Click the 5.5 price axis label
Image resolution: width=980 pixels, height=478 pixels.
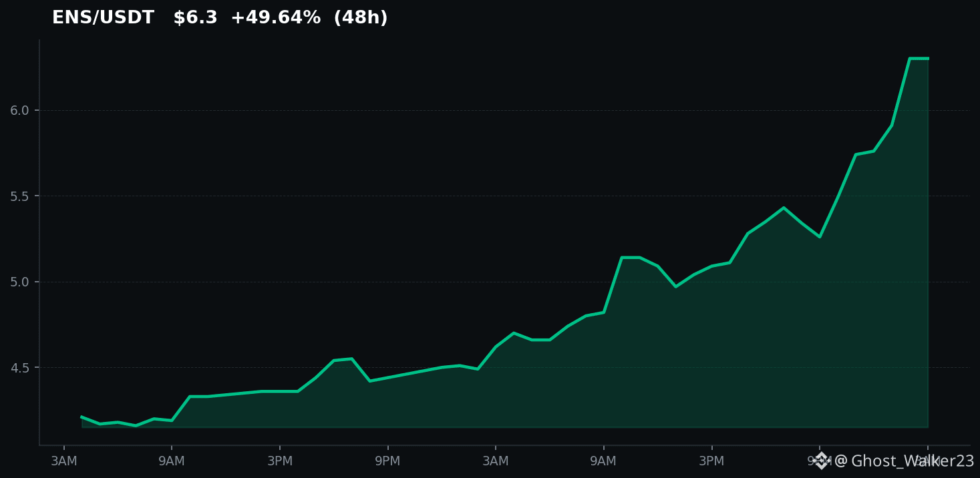click(x=20, y=196)
